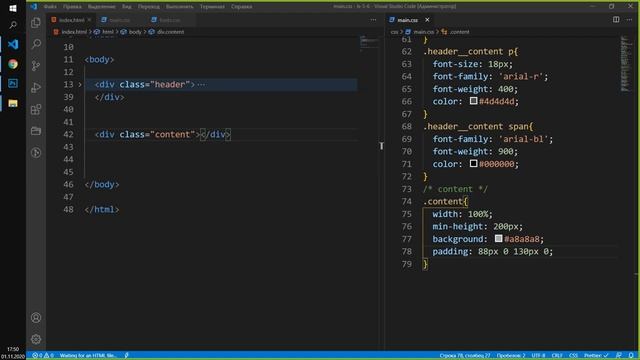Click the Split Editor icon in right pane
Screen dimensions: 640x360
click(x=616, y=20)
